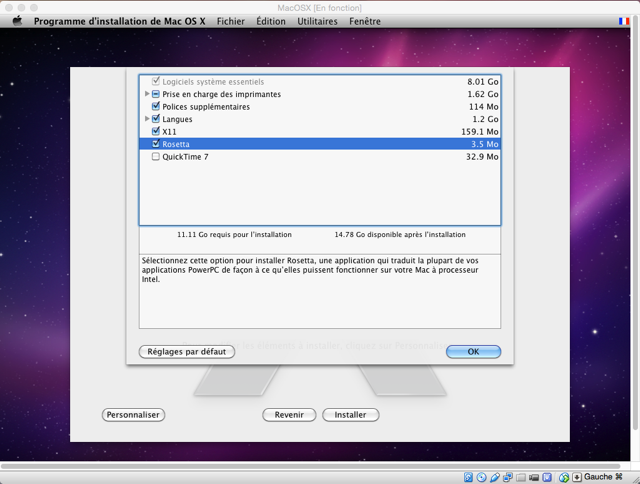This screenshot has height=484, width=640.
Task: Open the Programme d'installation de Mac OS X menu
Action: pos(120,21)
